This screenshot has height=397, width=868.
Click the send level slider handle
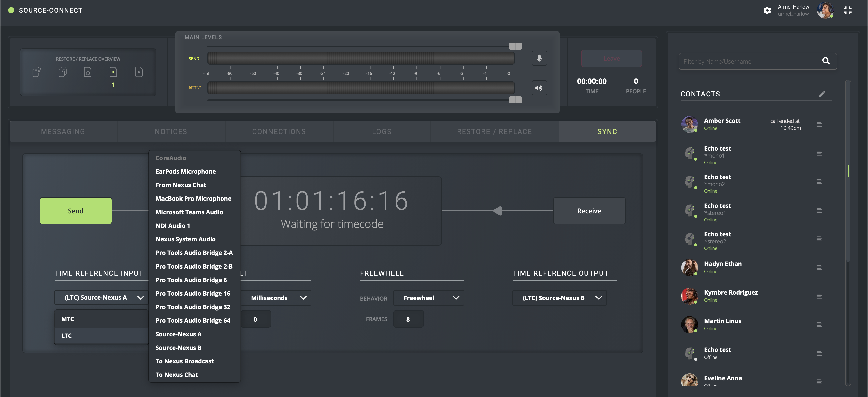[515, 46]
